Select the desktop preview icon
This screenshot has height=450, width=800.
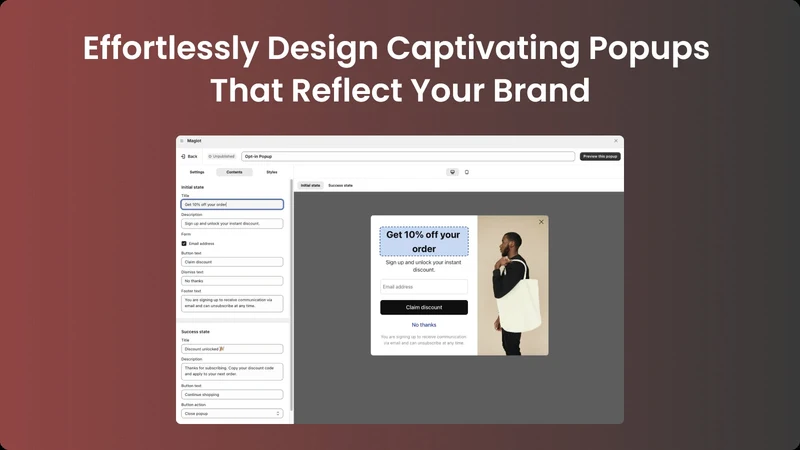(x=452, y=172)
